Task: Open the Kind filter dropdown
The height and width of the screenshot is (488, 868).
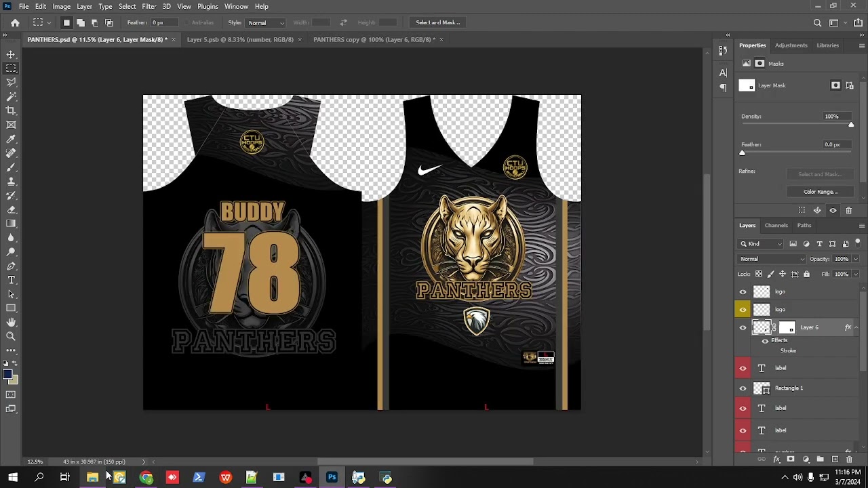Action: (x=760, y=244)
